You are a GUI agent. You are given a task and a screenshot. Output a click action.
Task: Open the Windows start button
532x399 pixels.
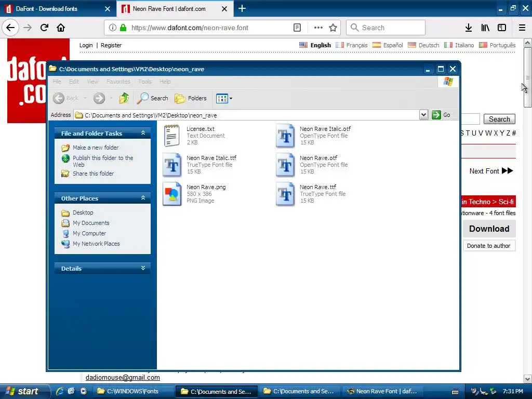(24, 391)
